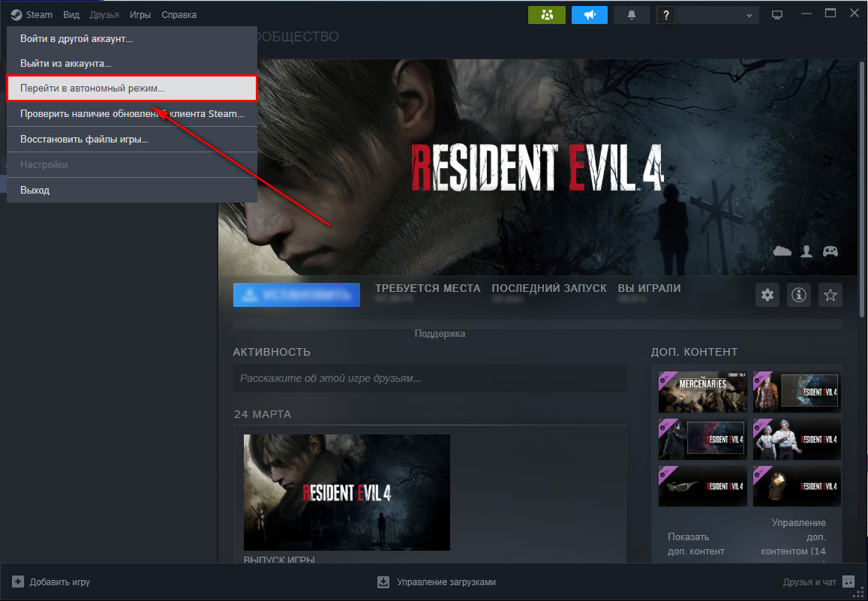
Task: Open the Игры menu
Action: pyautogui.click(x=140, y=15)
